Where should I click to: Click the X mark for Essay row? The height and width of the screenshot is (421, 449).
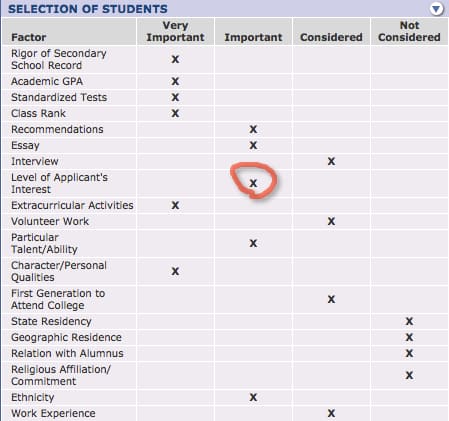pyautogui.click(x=253, y=145)
